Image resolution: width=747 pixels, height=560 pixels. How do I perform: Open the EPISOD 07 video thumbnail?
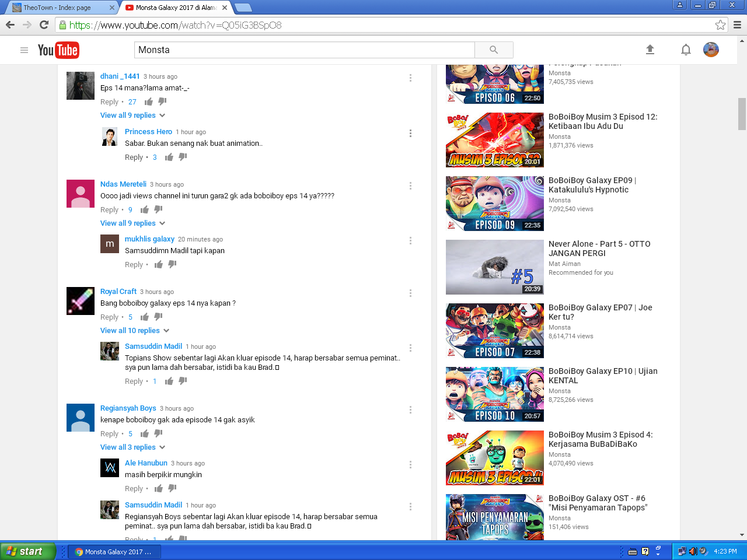[495, 331]
